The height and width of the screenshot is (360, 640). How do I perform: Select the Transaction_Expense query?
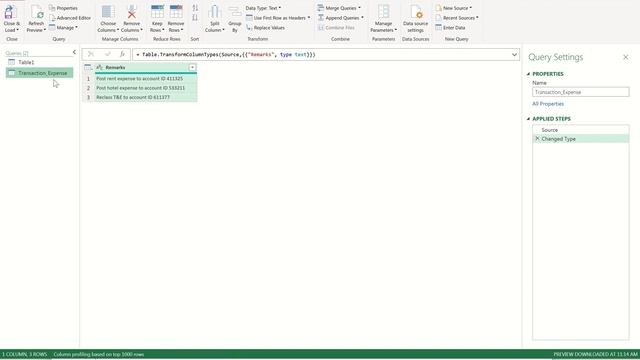pyautogui.click(x=39, y=73)
